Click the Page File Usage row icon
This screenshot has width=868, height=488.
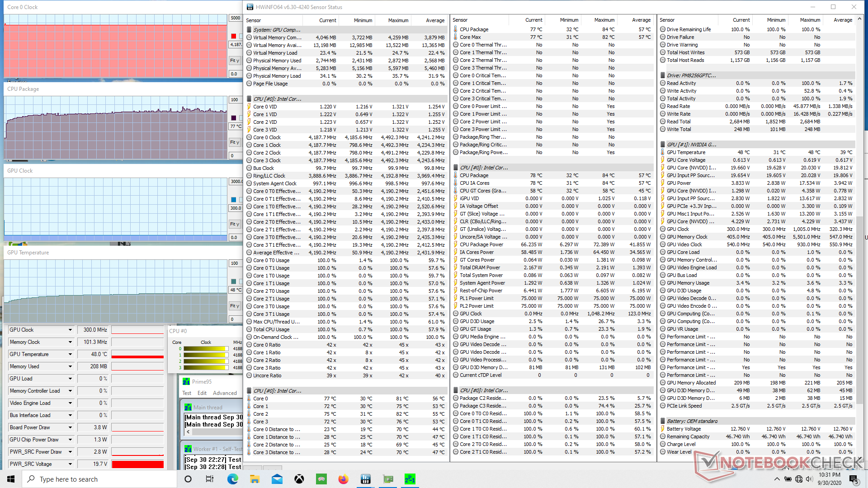click(x=249, y=84)
